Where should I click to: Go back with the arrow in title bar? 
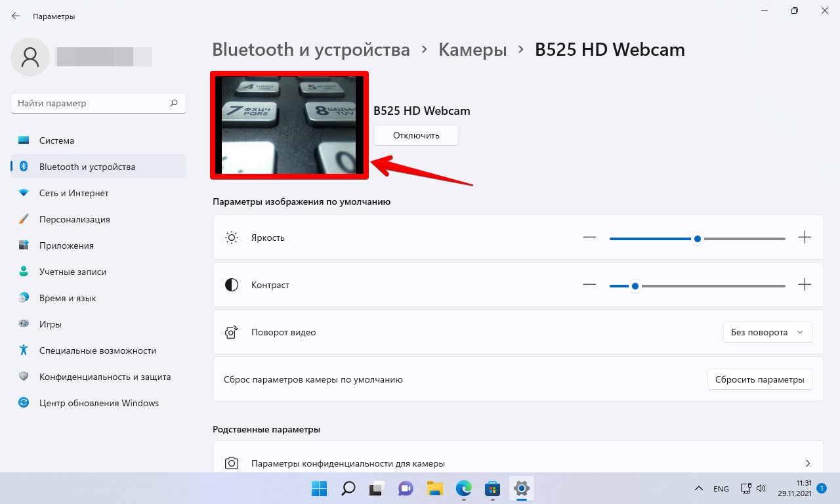click(x=16, y=16)
